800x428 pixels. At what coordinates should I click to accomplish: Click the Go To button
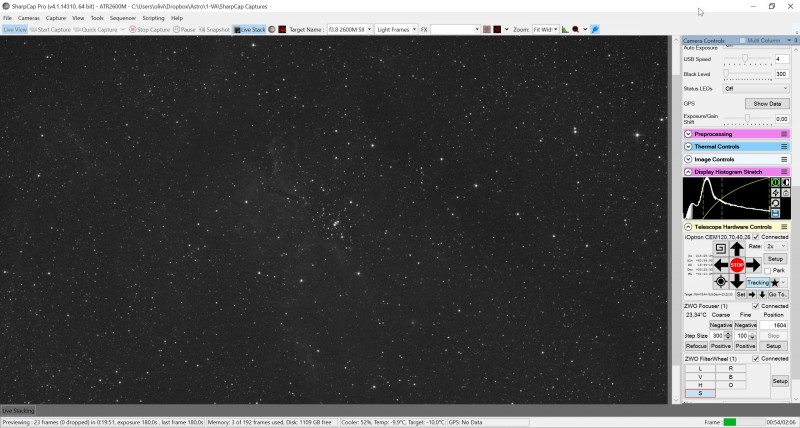[778, 295]
